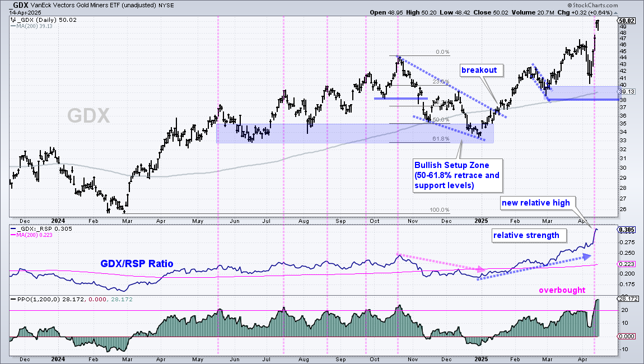
Task: Select the 28.172 PPO value tag
Action: tap(628, 298)
